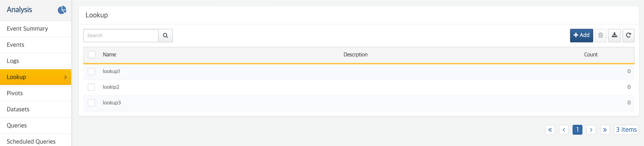This screenshot has height=146, width=644.
Task: Click the trash delete icon
Action: point(601,35)
